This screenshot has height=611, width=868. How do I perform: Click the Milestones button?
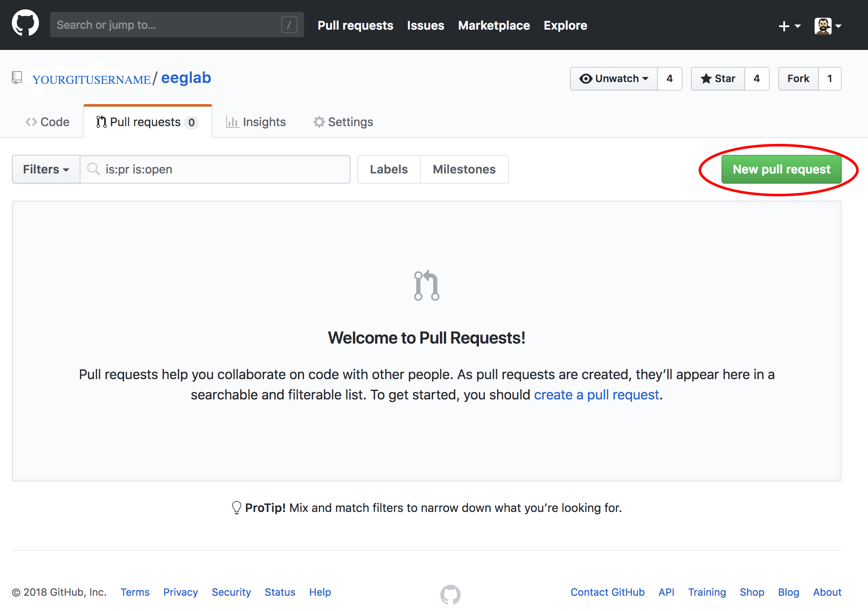click(464, 169)
